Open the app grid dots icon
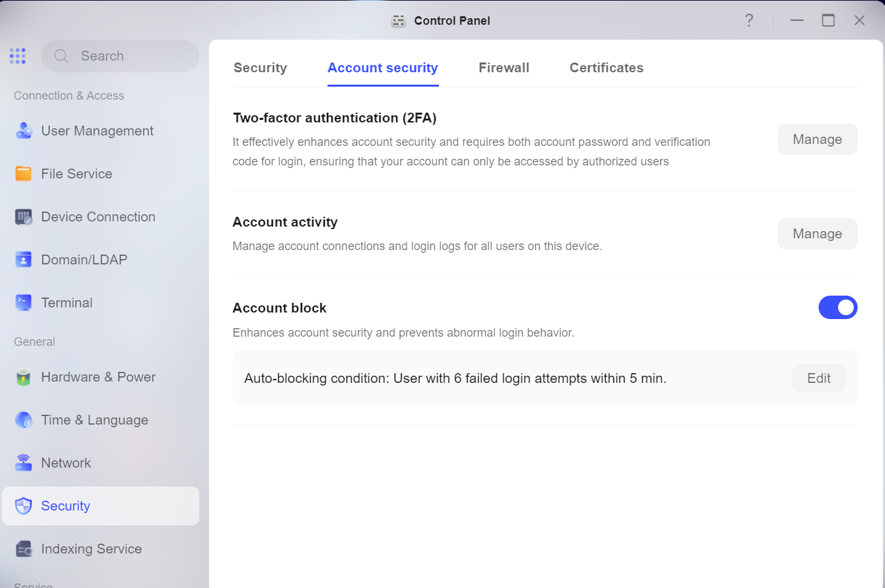Image resolution: width=885 pixels, height=588 pixels. tap(18, 56)
